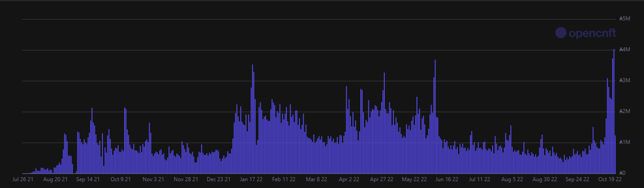Click the peak bar above Jan 17 22

coord(252,119)
